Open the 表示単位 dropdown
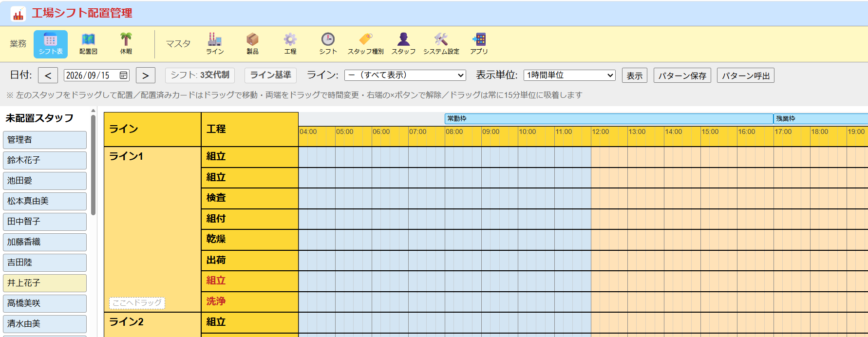The image size is (868, 337). 569,75
